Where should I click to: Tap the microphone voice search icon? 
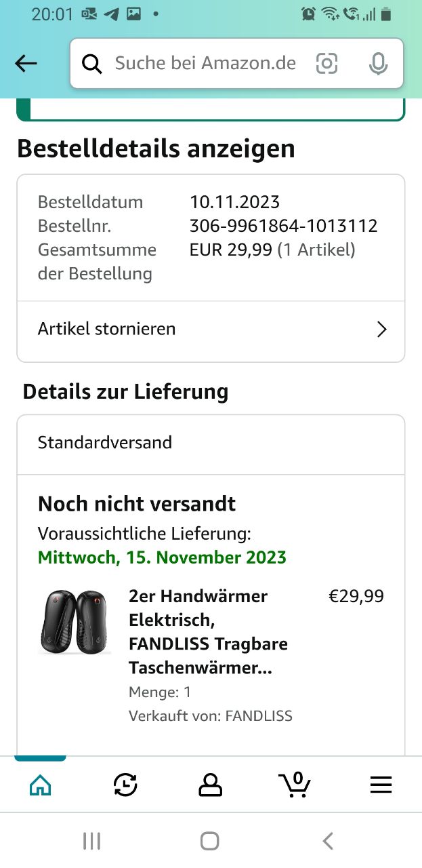(x=378, y=64)
